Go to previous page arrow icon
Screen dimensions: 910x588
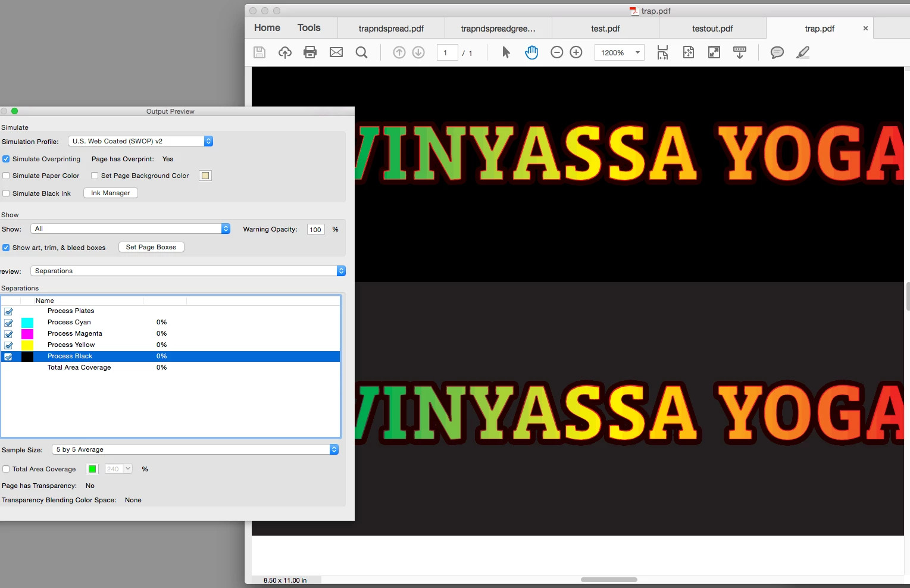pos(399,52)
